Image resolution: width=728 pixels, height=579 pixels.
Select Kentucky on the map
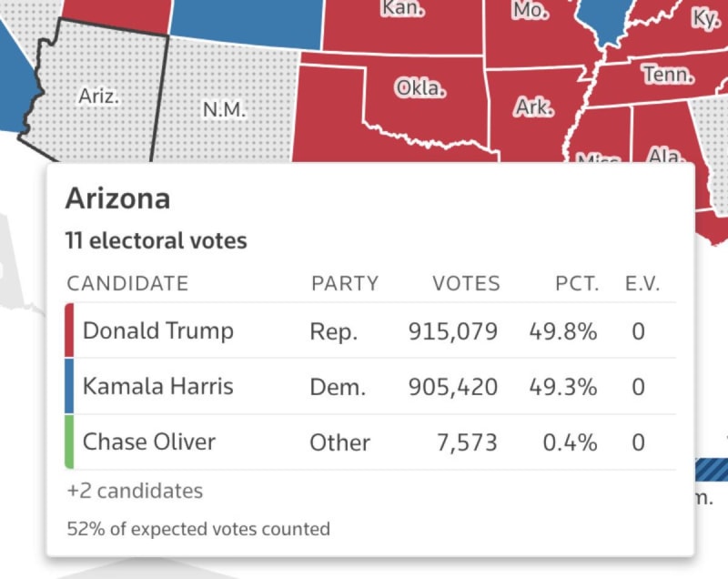pyautogui.click(x=703, y=20)
